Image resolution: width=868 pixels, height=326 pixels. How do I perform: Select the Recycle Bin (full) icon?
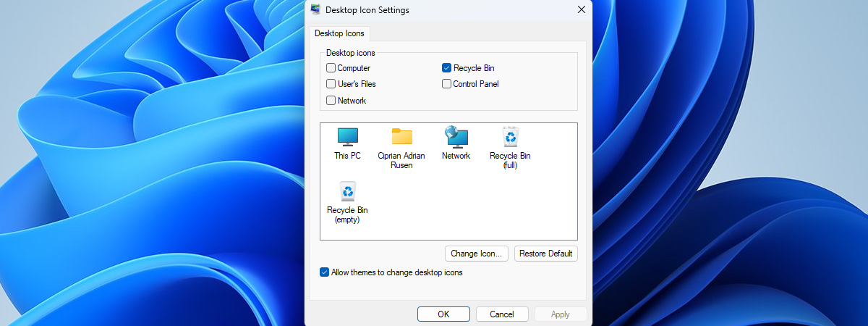click(510, 148)
